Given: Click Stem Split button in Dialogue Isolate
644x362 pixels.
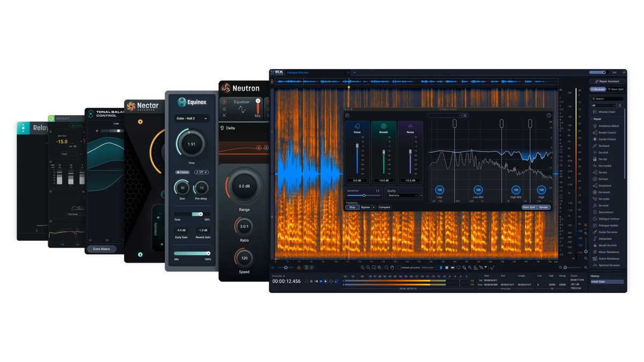Looking at the screenshot, I should pyautogui.click(x=529, y=207).
